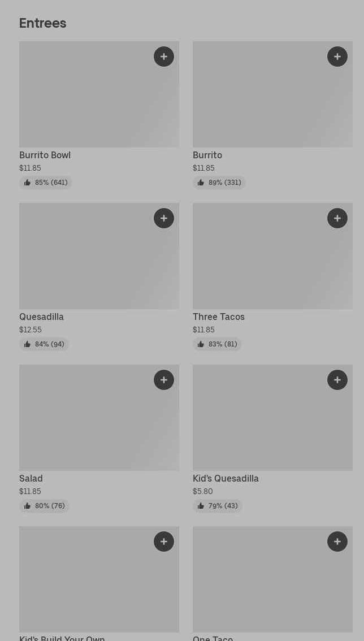Add Burrito with plus icon
This screenshot has height=641, width=364.
(337, 57)
